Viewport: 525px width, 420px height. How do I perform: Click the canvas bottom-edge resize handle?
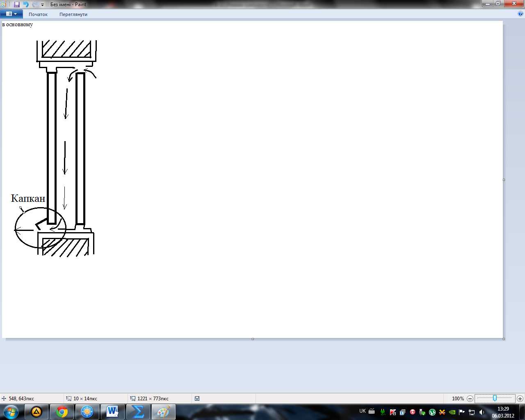click(x=253, y=339)
